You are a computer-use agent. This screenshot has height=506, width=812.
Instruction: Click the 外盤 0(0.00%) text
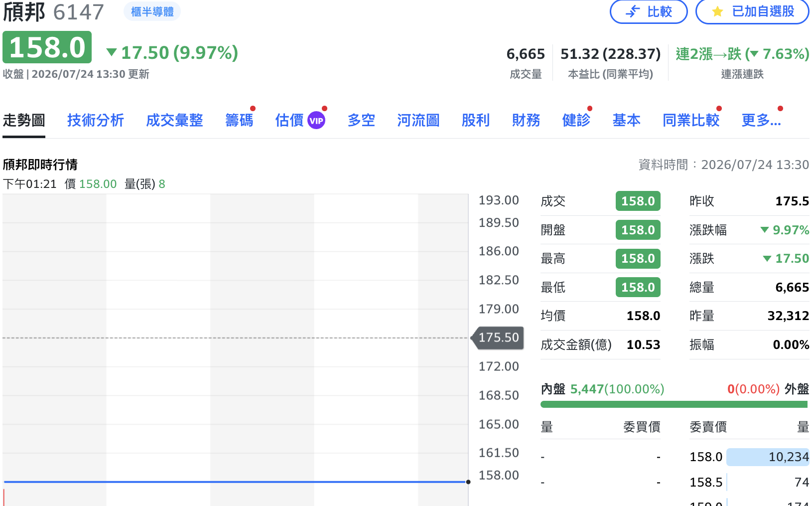click(768, 389)
